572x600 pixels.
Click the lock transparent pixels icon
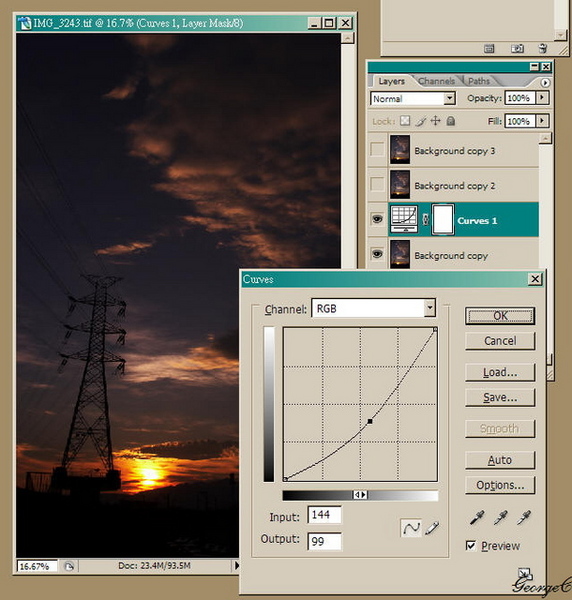coord(405,121)
